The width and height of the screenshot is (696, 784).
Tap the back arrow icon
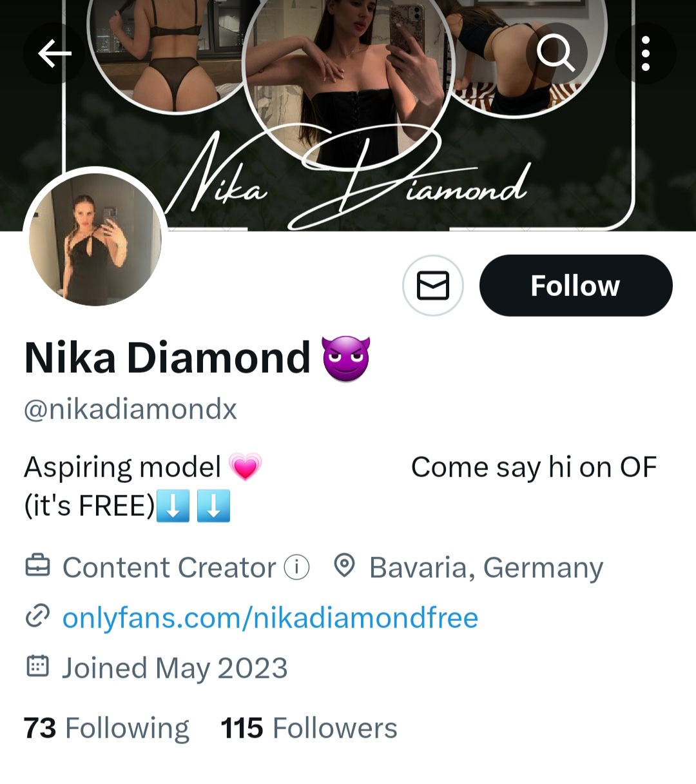pos(54,54)
